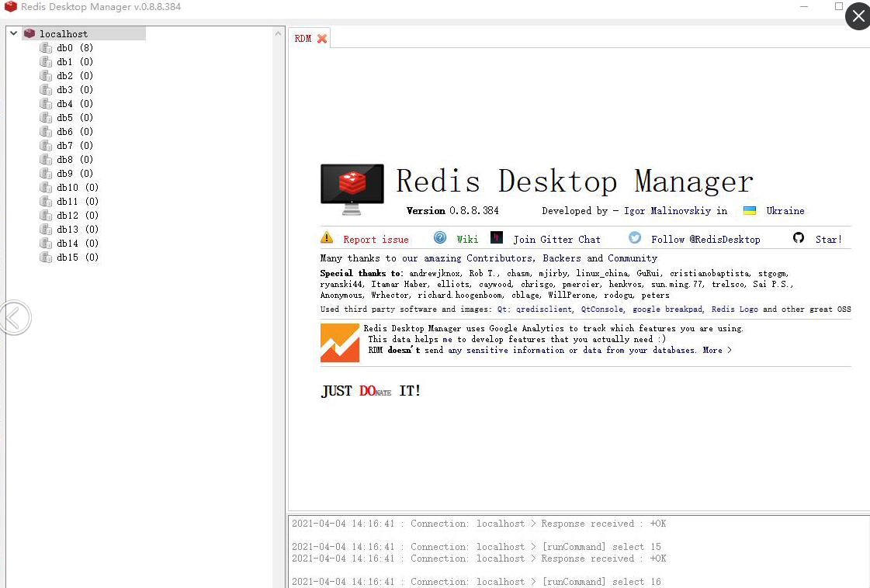This screenshot has height=588, width=870.
Task: Click the database icon beside db5
Action: [46, 118]
